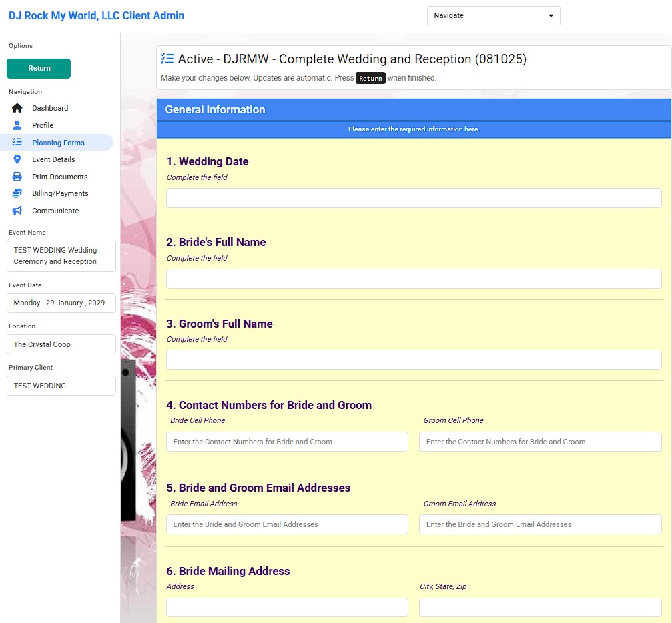
Task: Click the green Return button
Action: [39, 69]
